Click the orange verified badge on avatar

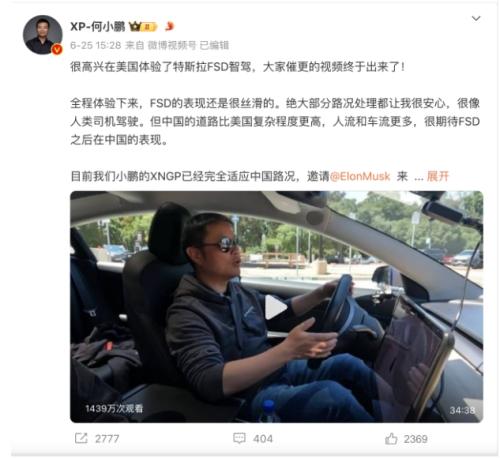pyautogui.click(x=57, y=50)
